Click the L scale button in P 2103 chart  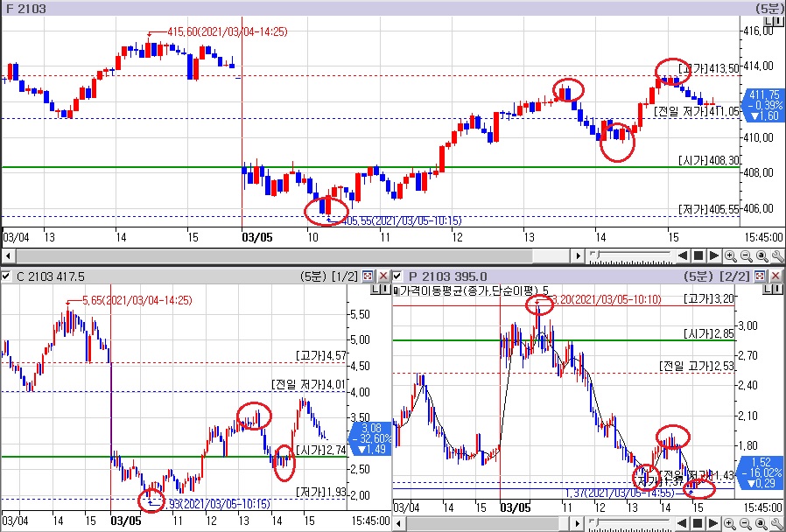pos(768,290)
